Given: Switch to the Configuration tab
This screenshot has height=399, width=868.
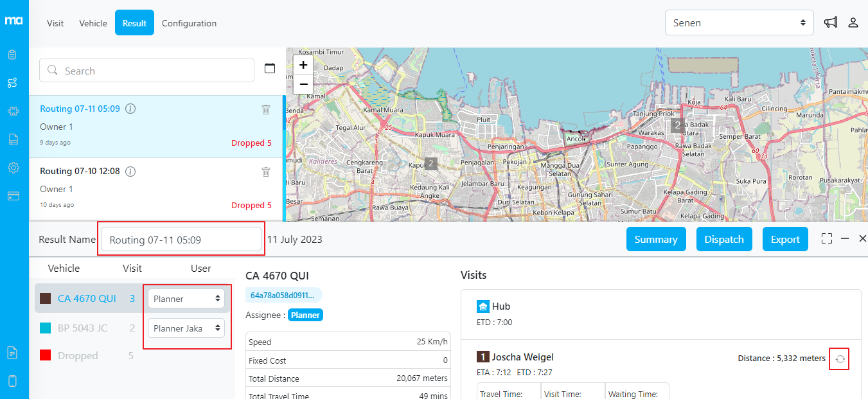Looking at the screenshot, I should tap(189, 23).
